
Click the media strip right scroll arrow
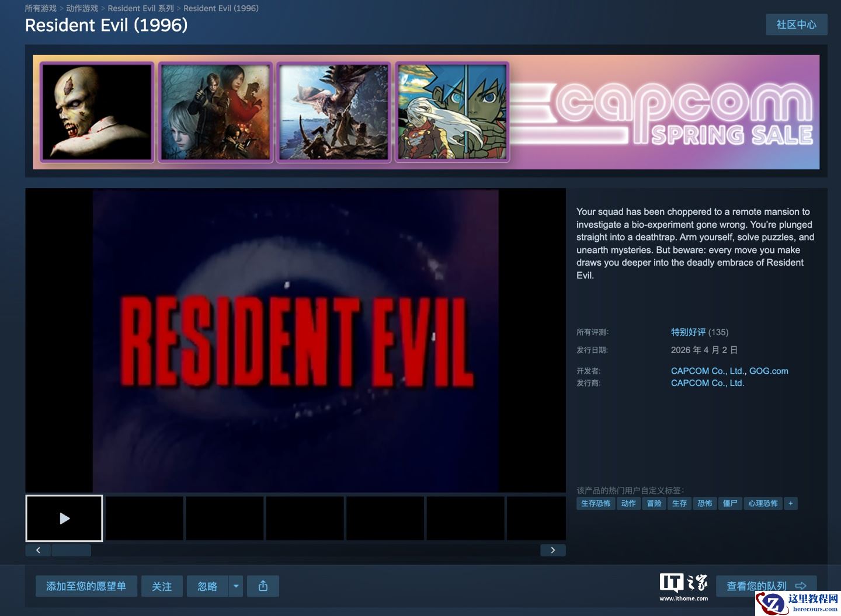click(x=552, y=550)
